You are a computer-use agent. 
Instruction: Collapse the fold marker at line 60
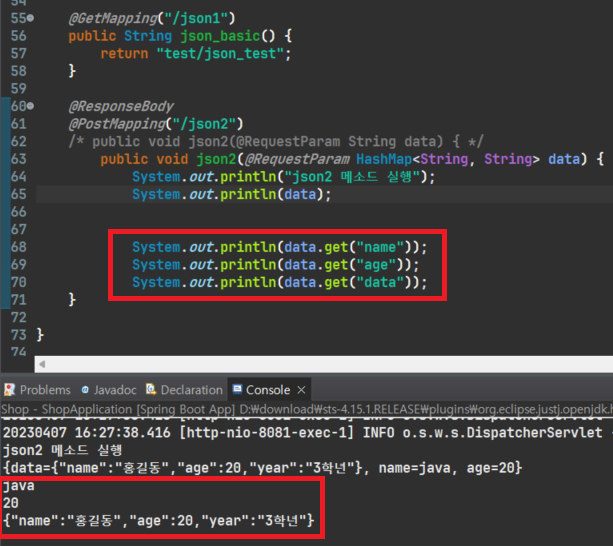coord(30,106)
